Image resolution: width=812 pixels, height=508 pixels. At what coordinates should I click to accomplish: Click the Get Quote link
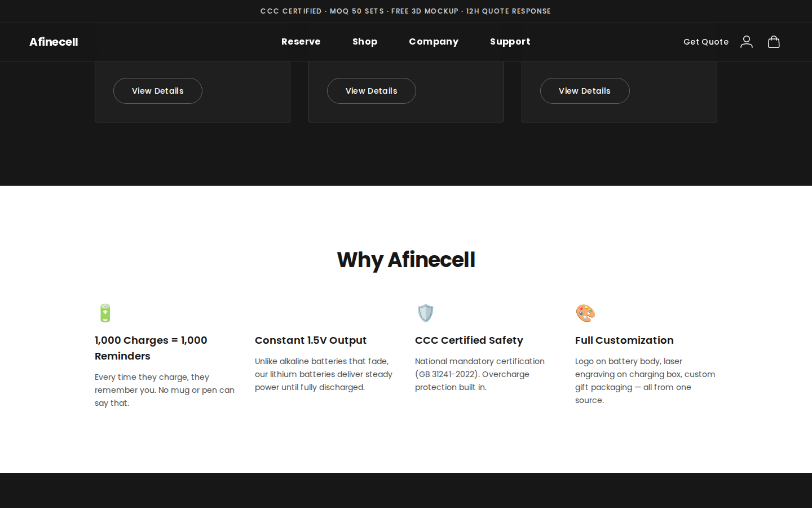pos(706,42)
